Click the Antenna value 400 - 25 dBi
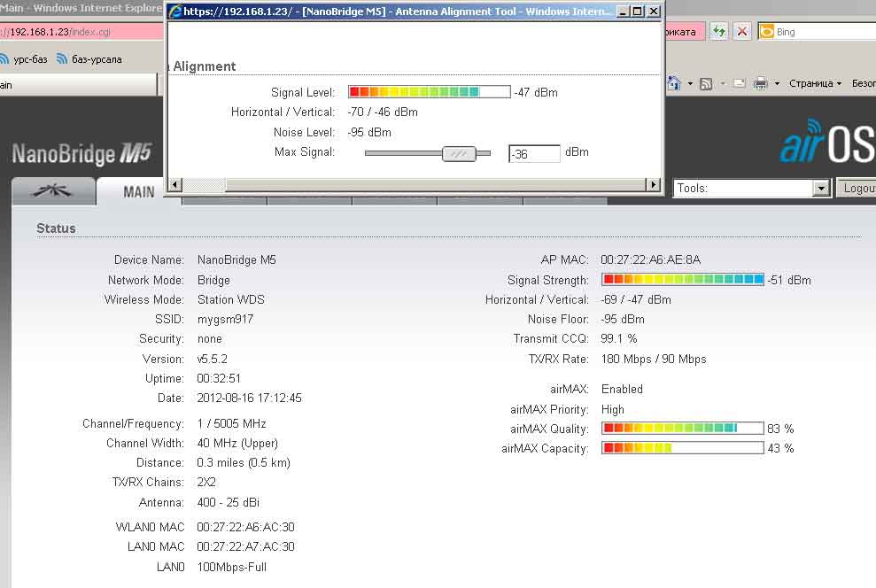 [228, 503]
